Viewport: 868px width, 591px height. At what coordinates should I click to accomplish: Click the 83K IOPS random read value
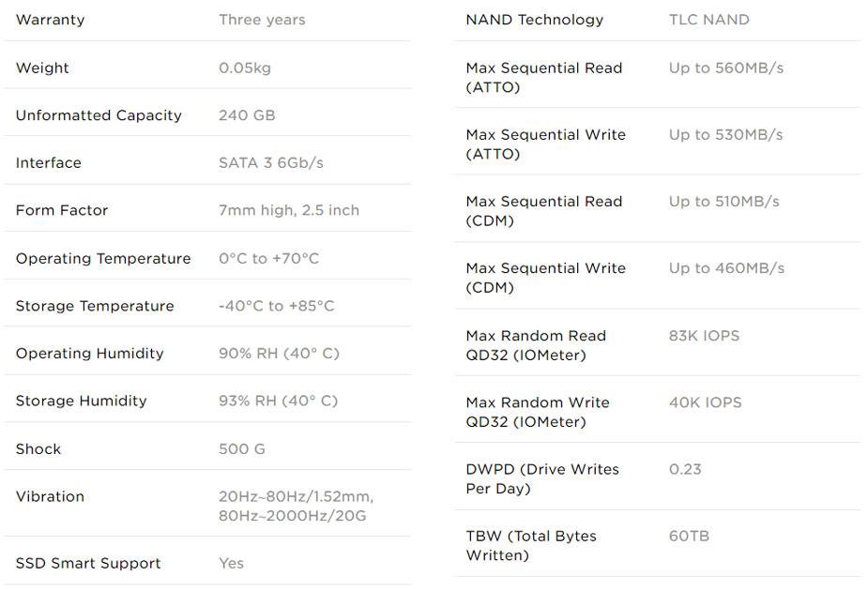pos(705,335)
